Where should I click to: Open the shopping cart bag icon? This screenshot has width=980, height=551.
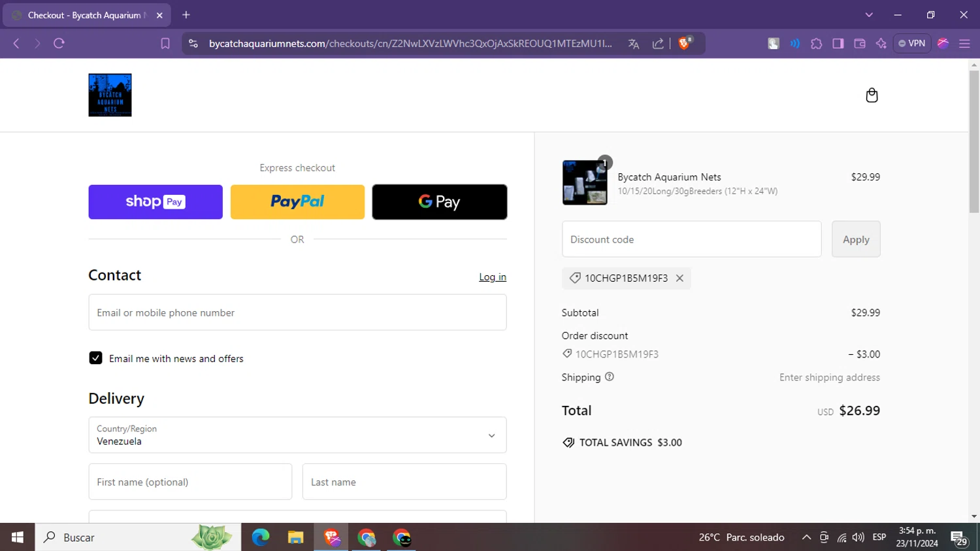pos(872,95)
